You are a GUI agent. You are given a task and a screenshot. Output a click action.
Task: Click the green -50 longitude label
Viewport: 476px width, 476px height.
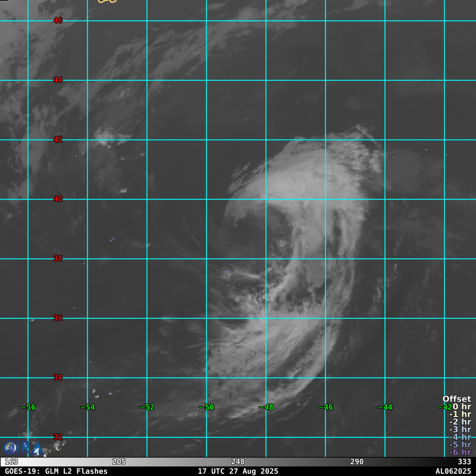point(206,408)
